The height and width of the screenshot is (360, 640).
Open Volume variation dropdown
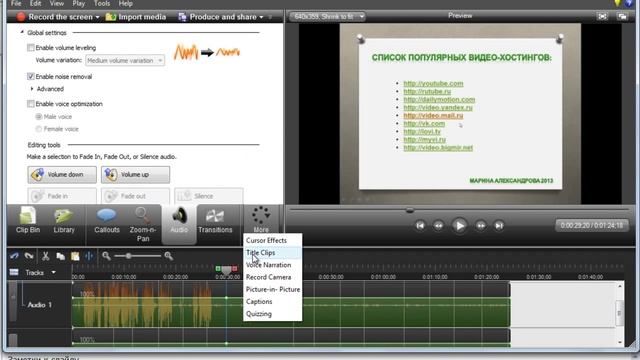pos(125,60)
